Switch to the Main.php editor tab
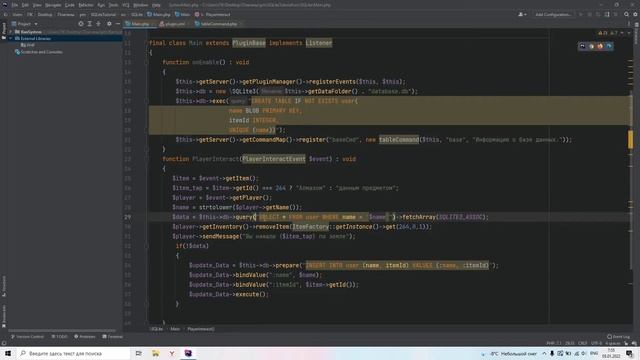 click(x=140, y=24)
